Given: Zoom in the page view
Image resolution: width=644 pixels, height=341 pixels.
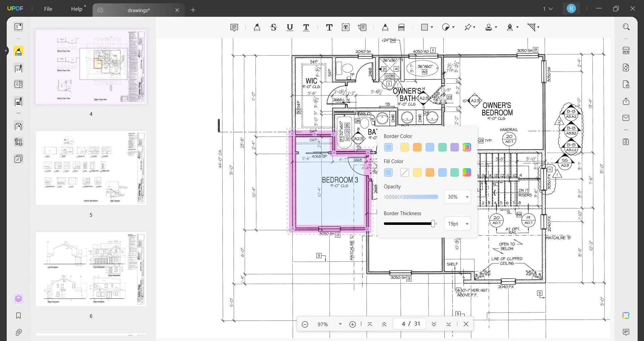Looking at the screenshot, I should (x=352, y=324).
